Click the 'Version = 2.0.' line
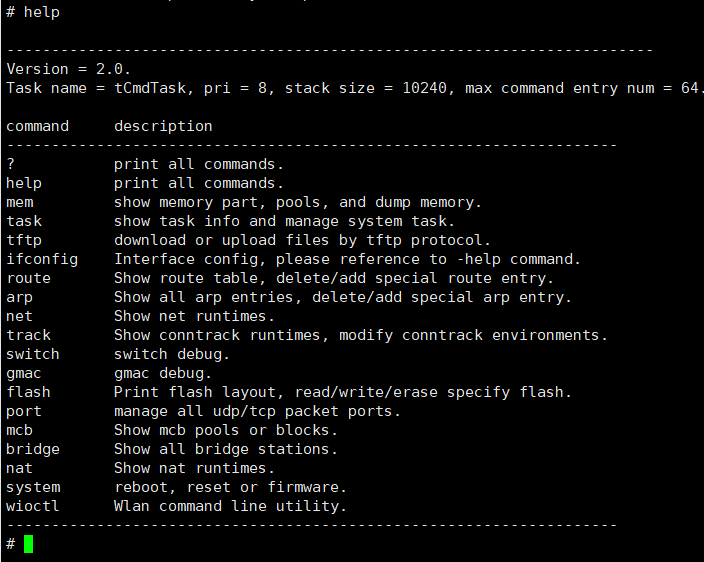 69,69
